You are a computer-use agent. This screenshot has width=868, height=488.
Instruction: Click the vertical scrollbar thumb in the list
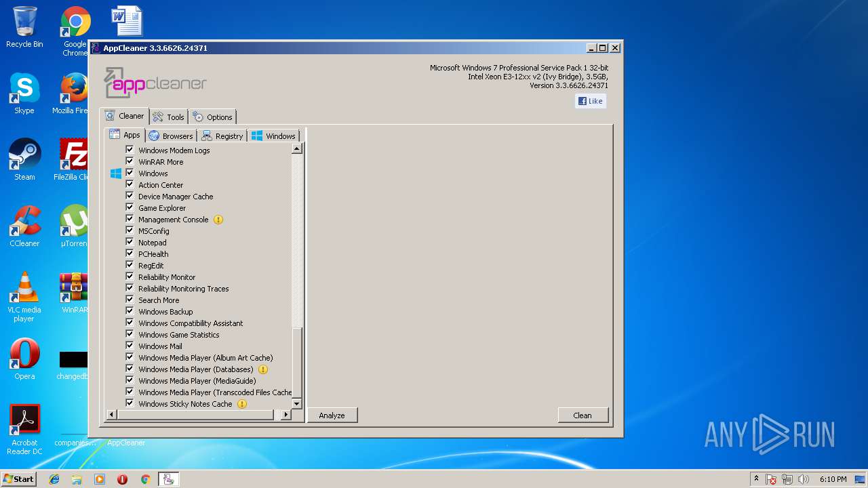coord(297,361)
